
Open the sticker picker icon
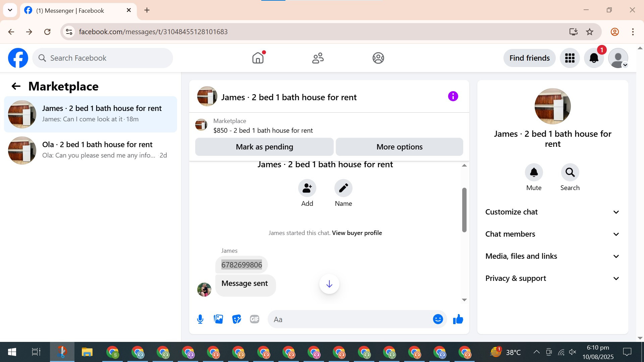point(236,319)
